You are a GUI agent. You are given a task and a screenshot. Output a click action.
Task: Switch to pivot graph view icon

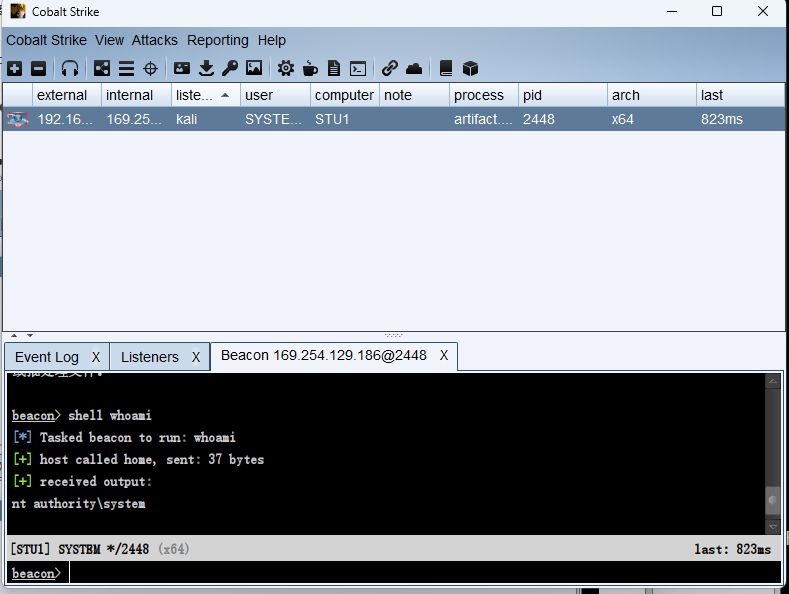(x=102, y=69)
